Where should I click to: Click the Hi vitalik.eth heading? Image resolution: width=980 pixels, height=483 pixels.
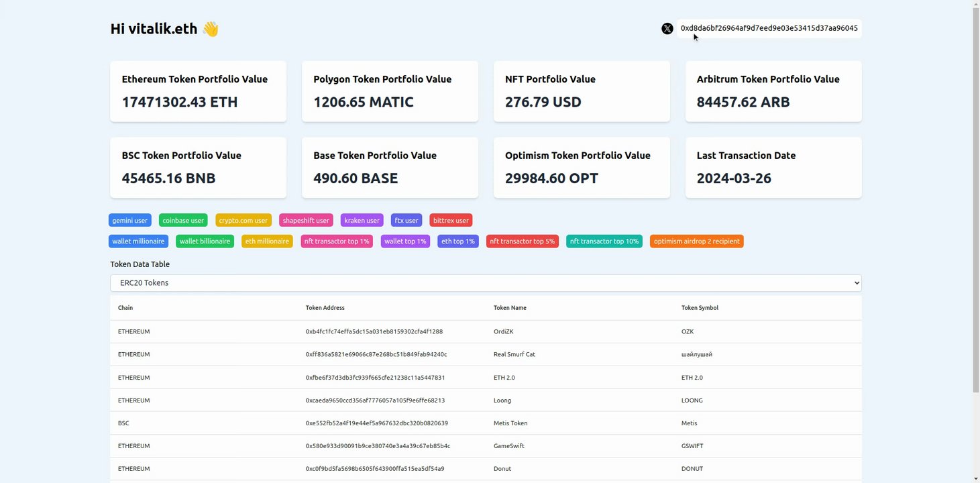pyautogui.click(x=165, y=29)
